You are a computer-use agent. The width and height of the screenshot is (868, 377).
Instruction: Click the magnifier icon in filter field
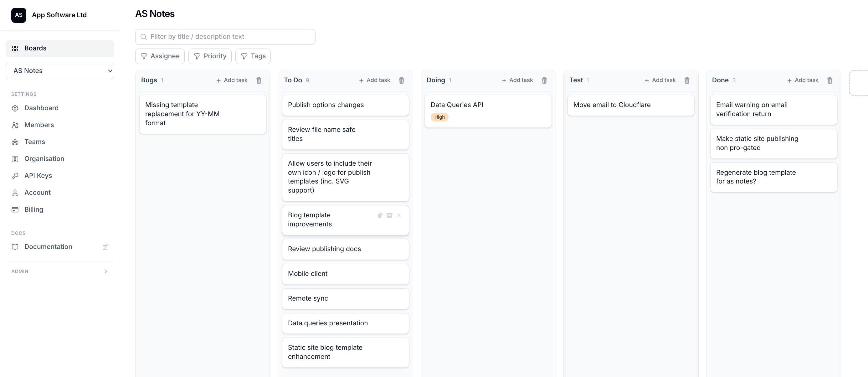point(144,37)
